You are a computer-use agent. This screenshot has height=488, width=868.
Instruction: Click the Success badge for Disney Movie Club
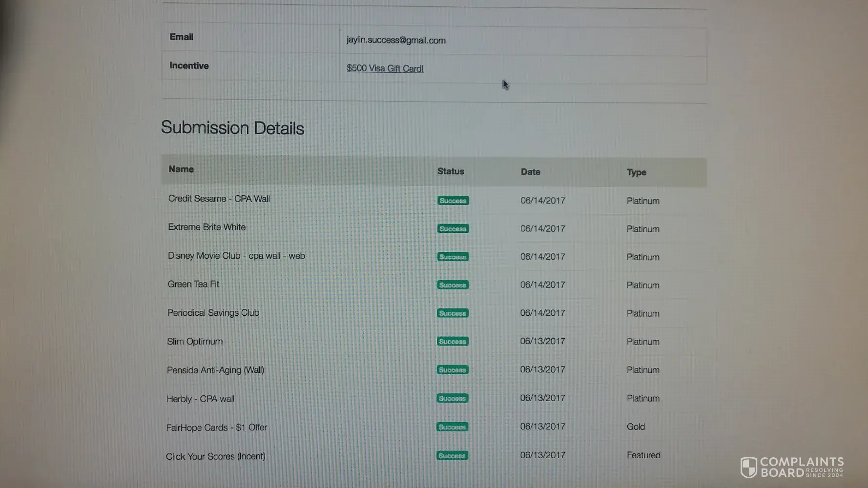click(x=453, y=257)
